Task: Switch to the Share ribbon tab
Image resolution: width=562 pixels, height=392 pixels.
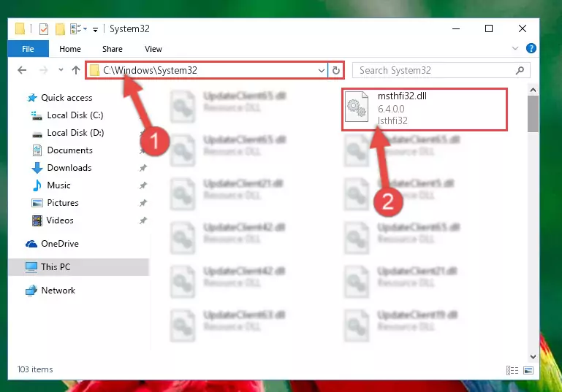Action: 113,49
